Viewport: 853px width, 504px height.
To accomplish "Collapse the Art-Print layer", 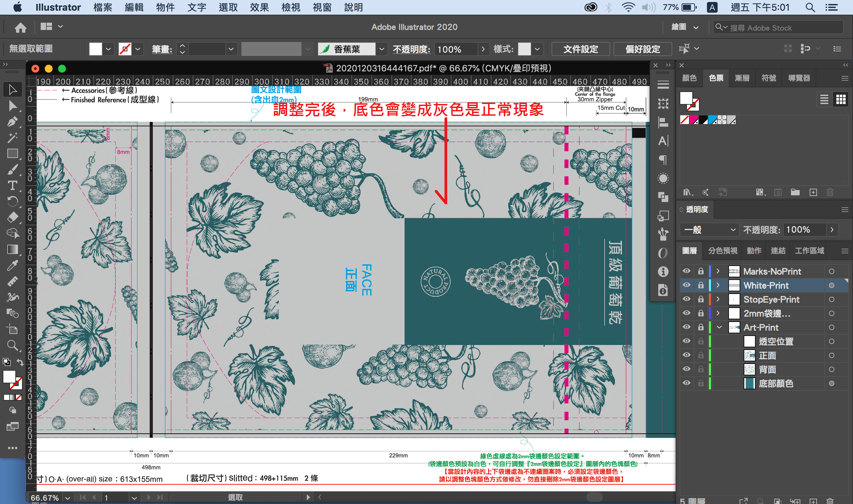I will (719, 327).
